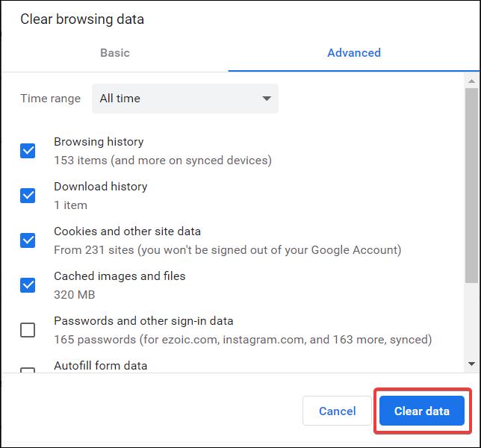Click the Download history label
Screen dimensions: 481x448
tap(101, 187)
